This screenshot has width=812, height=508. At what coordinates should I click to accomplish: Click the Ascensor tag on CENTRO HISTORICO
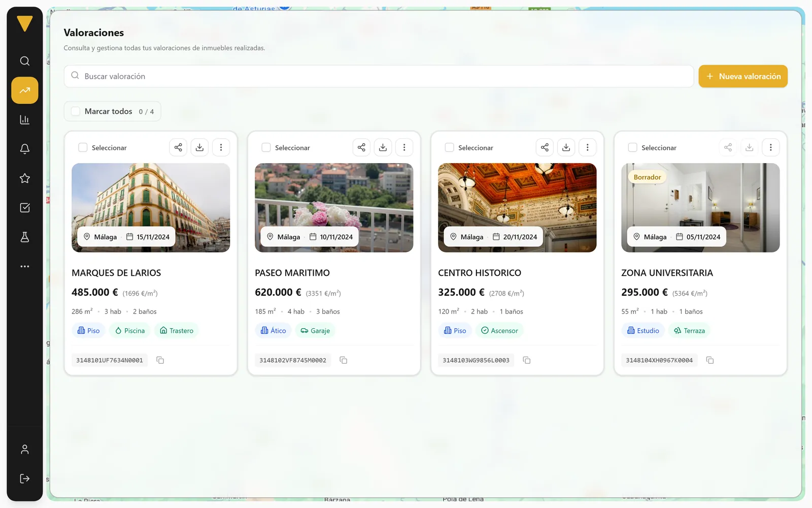click(499, 331)
